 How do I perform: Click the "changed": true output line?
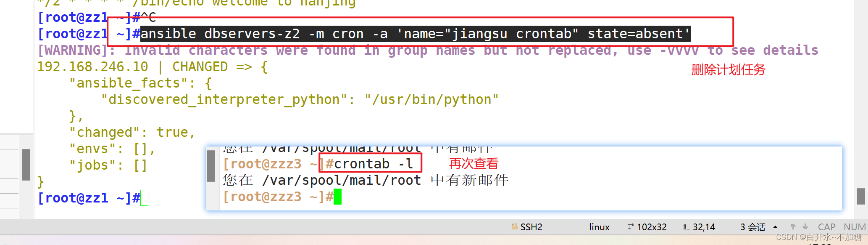(132, 132)
